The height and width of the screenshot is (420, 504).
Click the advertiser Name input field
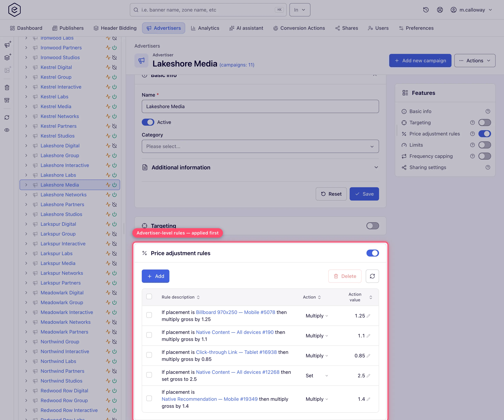coord(260,107)
